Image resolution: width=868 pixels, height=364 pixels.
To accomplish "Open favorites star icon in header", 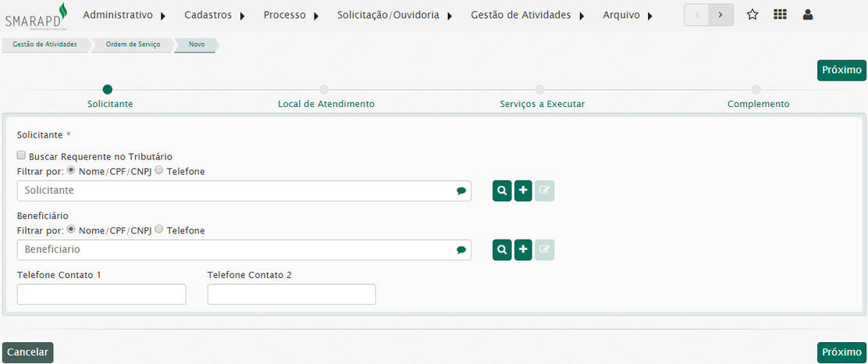I will (752, 15).
